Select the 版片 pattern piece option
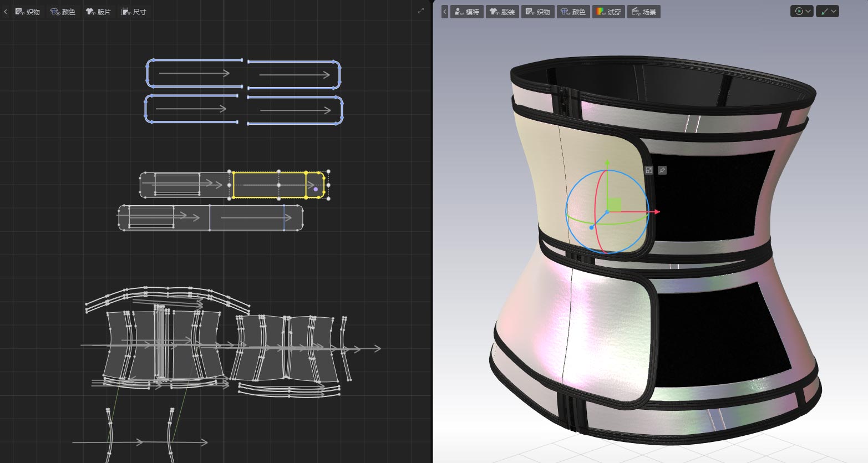The width and height of the screenshot is (868, 463). (x=99, y=12)
